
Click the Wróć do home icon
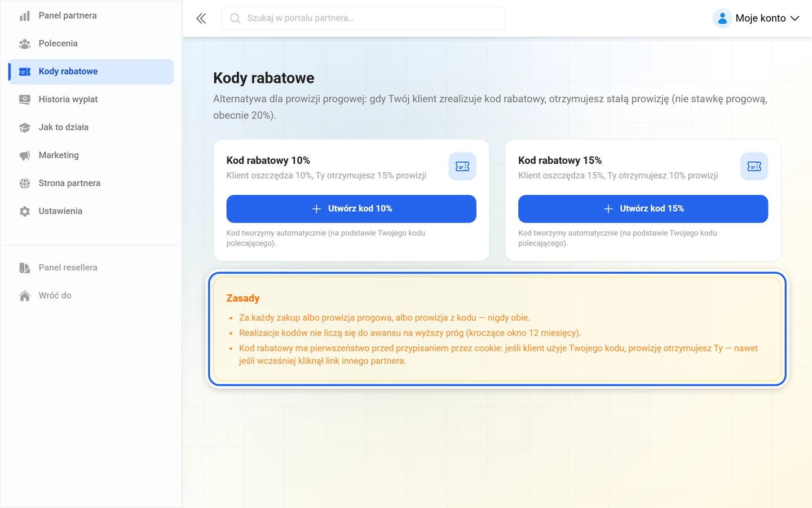tap(25, 296)
